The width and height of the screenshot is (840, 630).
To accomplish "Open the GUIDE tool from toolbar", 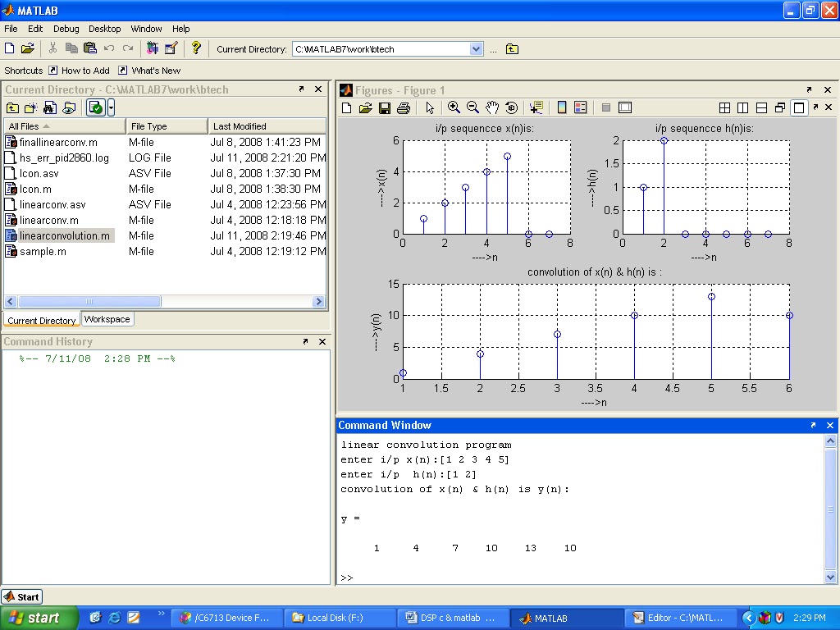I will [x=171, y=48].
